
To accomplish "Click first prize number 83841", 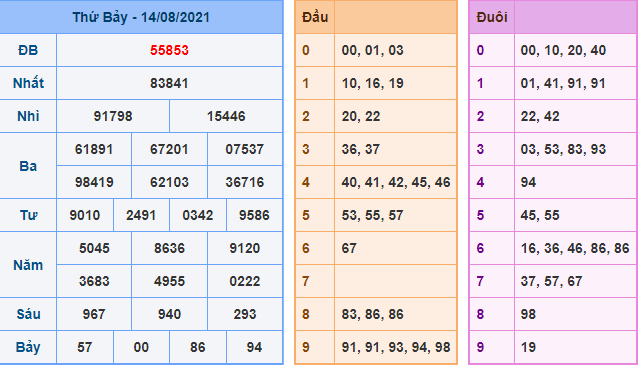I will [x=169, y=84].
